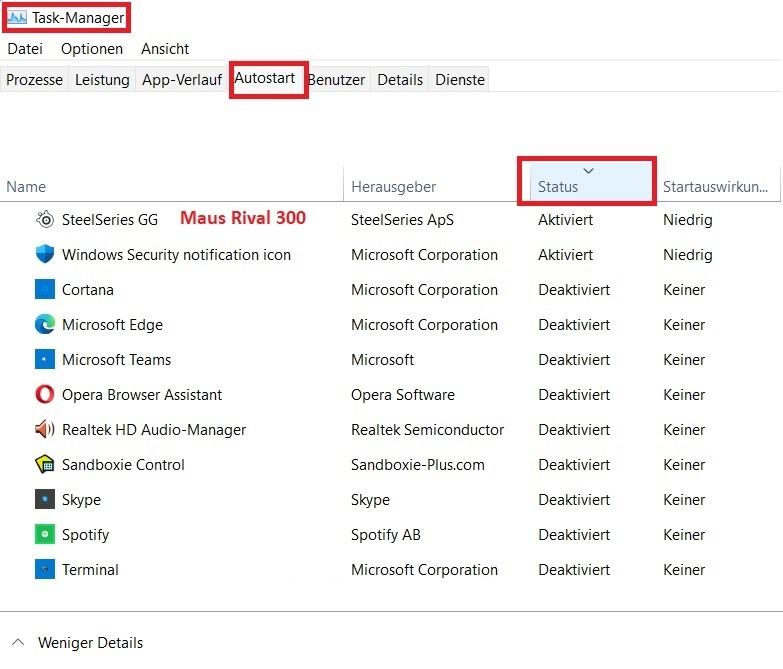
Task: Switch to the Dienste tab
Action: click(460, 80)
